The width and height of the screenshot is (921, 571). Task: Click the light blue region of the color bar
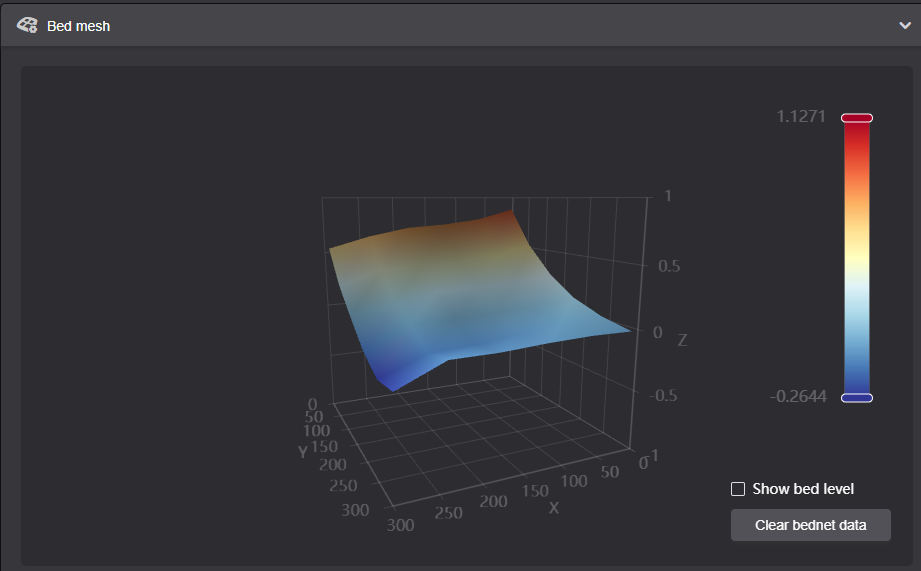click(857, 310)
